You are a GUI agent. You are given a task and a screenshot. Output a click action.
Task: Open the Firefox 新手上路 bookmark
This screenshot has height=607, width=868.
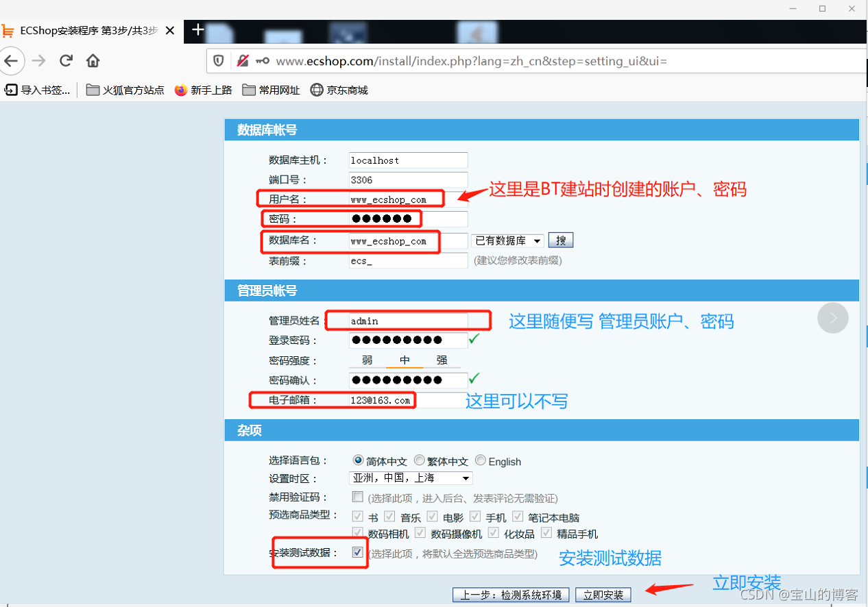[x=203, y=90]
